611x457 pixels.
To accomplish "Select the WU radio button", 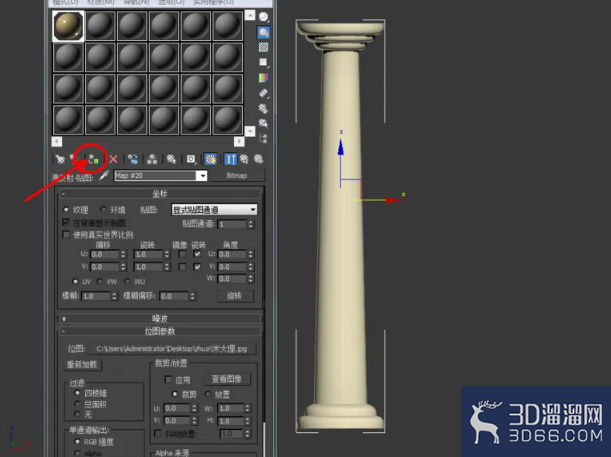I will click(x=127, y=281).
